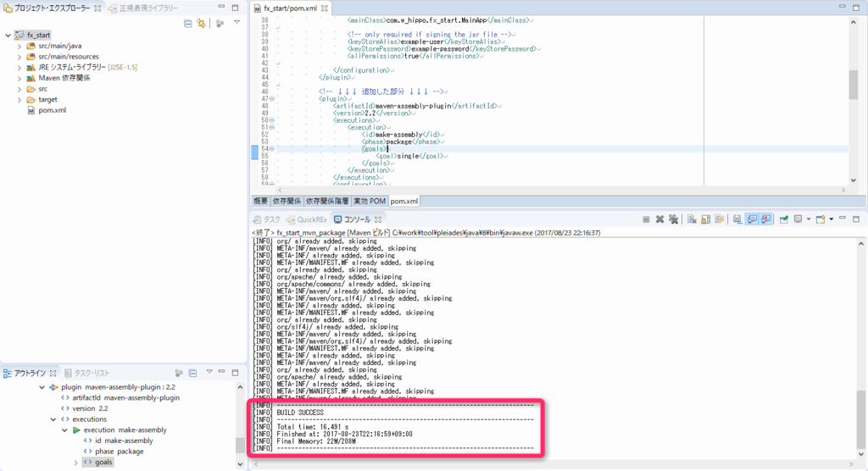Expand the goals node in Outline

pos(75,463)
